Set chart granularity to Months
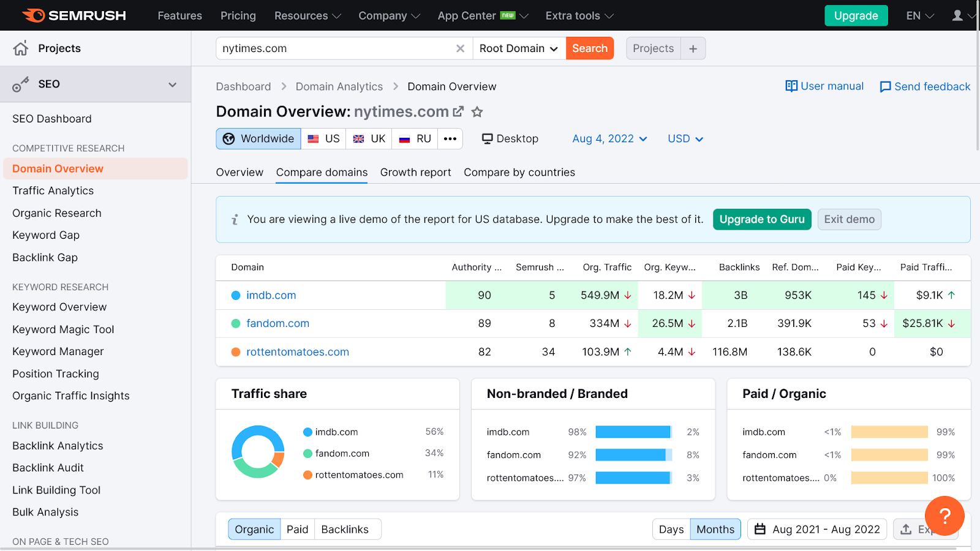This screenshot has width=980, height=551. pos(715,529)
